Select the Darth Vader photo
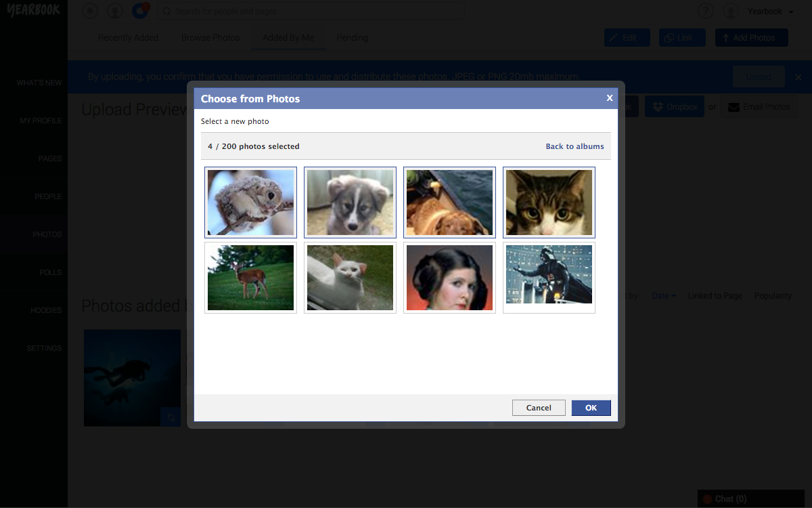The height and width of the screenshot is (508, 812). pyautogui.click(x=549, y=278)
